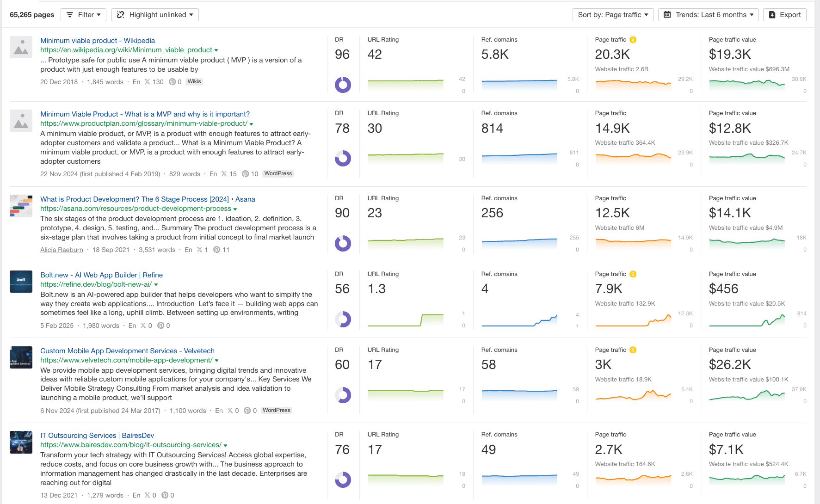Click the Asana article thumbnail
The image size is (820, 504).
click(x=21, y=206)
